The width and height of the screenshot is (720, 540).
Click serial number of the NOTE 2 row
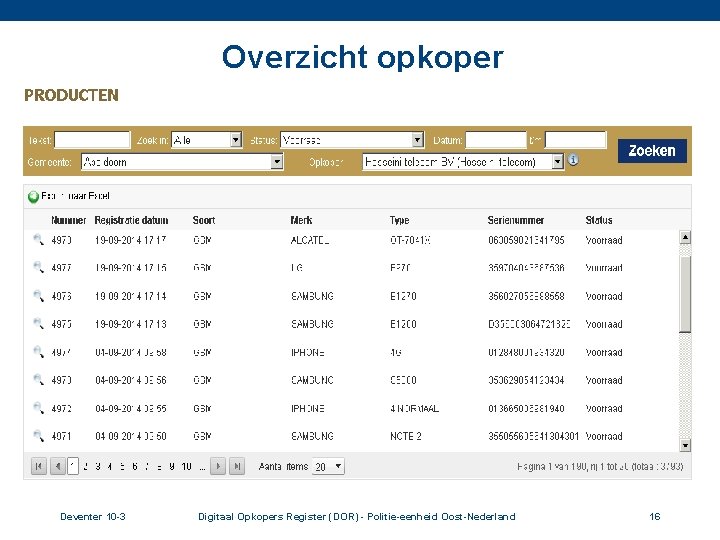pyautogui.click(x=533, y=436)
